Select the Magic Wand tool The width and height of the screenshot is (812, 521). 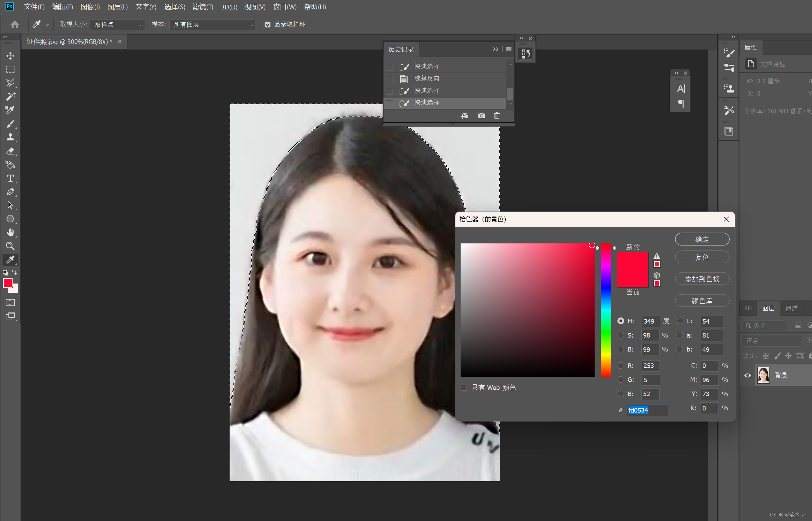coord(10,96)
